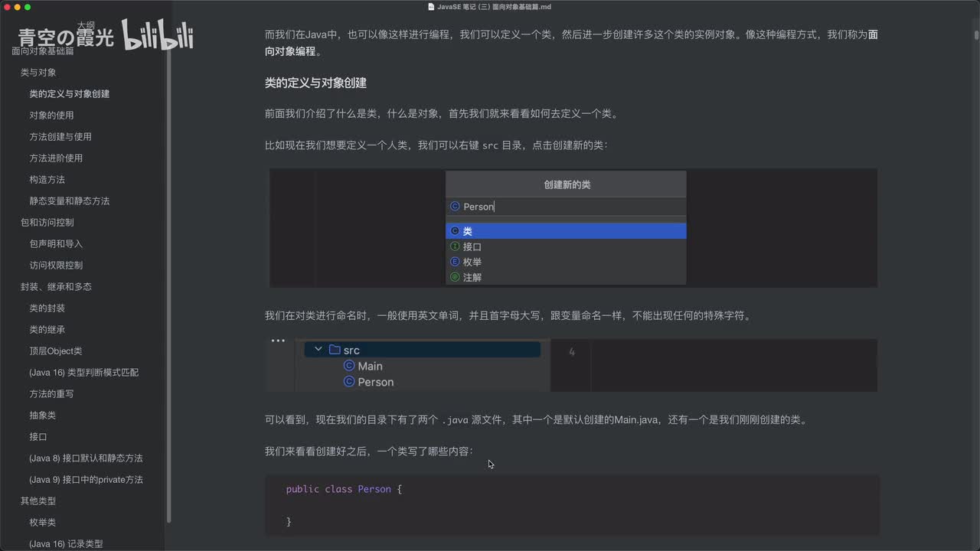Jump to 对象的使用 section in outline
The height and width of the screenshot is (551, 980).
point(51,116)
